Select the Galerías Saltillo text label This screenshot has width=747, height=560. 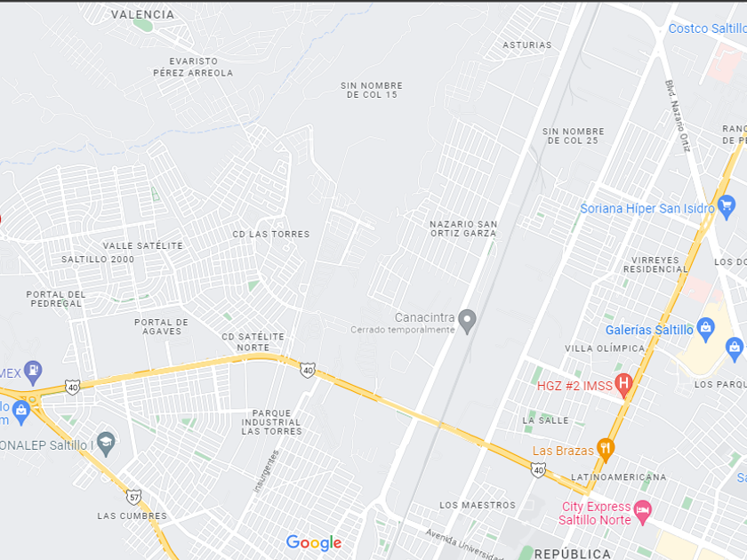click(x=649, y=330)
